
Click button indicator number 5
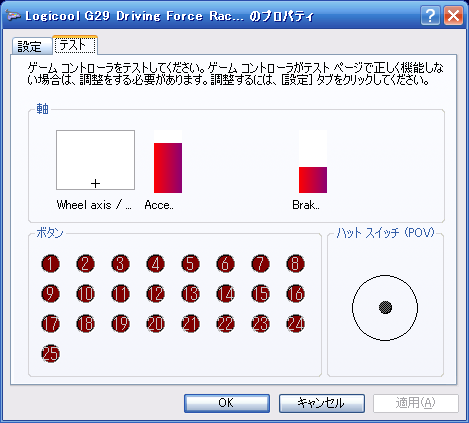[x=190, y=264]
